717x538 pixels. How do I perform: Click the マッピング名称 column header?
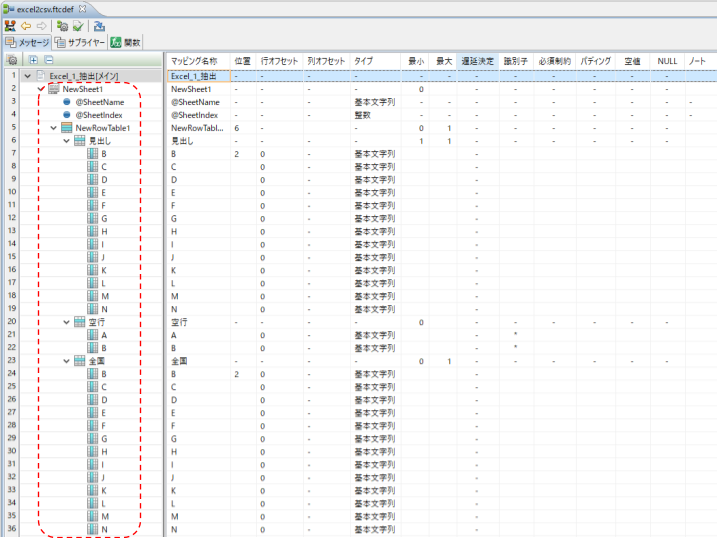[194, 61]
